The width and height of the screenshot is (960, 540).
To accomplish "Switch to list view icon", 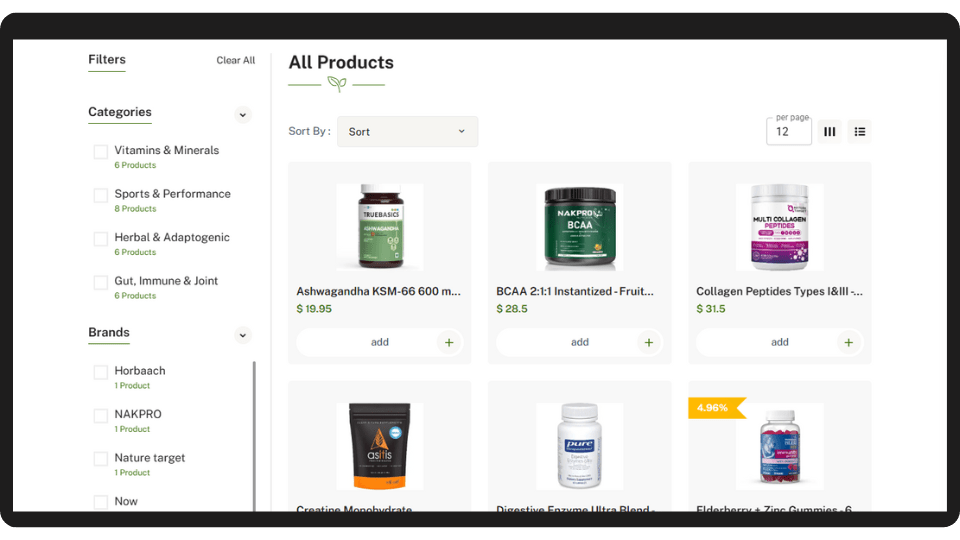I will click(860, 132).
